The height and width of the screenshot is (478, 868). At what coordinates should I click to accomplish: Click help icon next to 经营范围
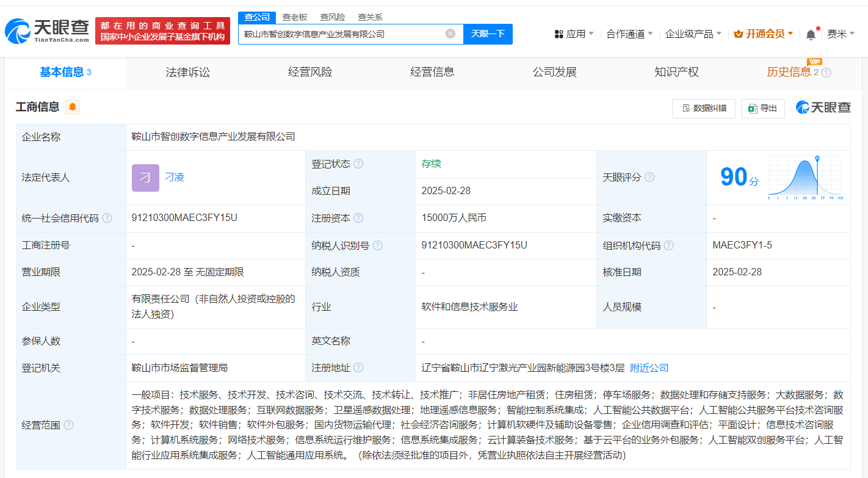tap(68, 425)
